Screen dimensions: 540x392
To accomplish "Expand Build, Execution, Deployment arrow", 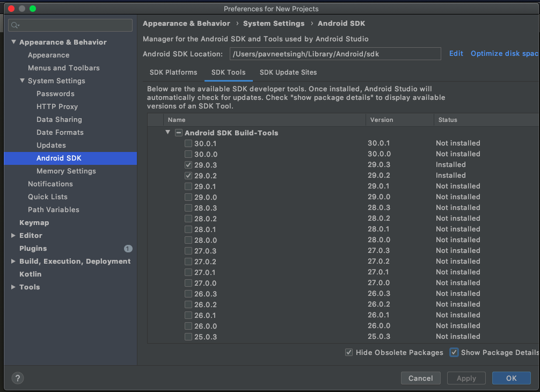I will coord(13,262).
